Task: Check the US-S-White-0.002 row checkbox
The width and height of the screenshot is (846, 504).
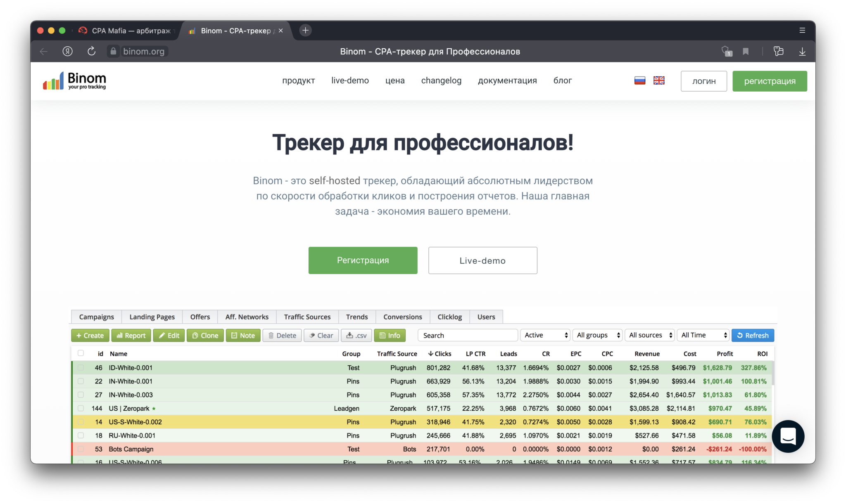Action: (x=81, y=422)
